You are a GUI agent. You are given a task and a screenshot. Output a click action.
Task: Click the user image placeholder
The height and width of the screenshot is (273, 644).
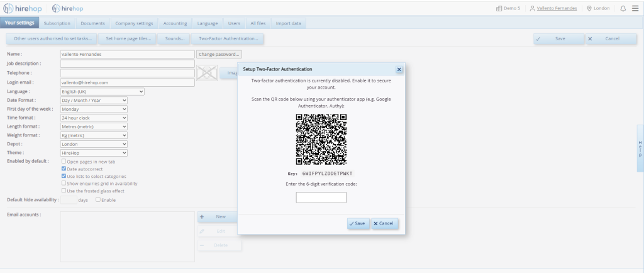pyautogui.click(x=207, y=73)
